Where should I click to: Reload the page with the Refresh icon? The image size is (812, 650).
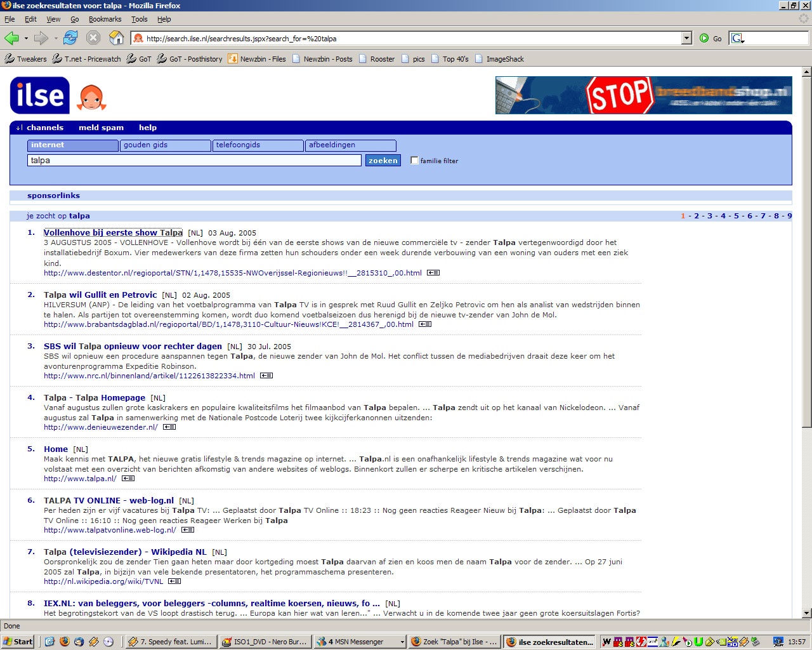point(70,38)
